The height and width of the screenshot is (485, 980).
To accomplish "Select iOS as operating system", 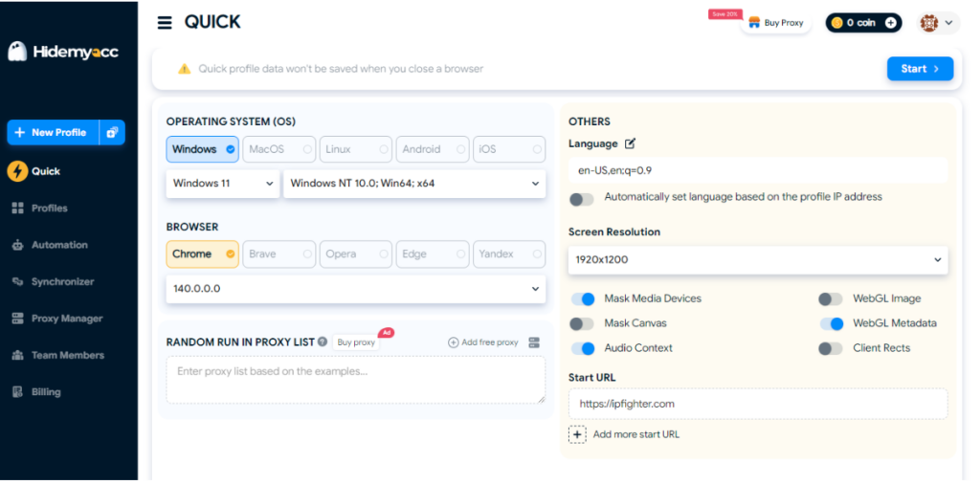I will 509,149.
